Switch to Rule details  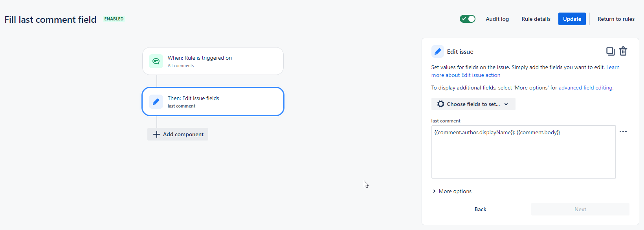point(536,19)
